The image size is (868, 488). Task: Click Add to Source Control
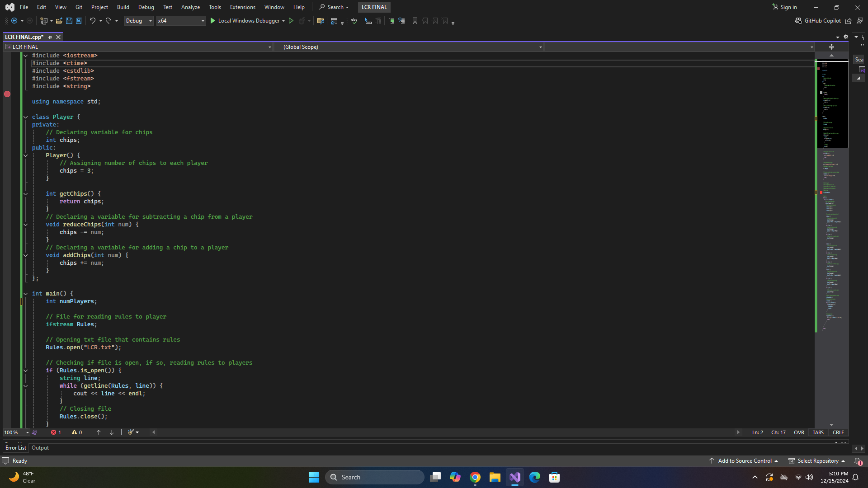point(744,460)
